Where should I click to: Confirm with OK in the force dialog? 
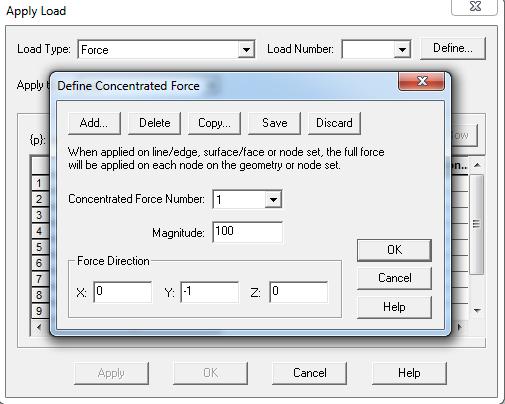point(394,250)
